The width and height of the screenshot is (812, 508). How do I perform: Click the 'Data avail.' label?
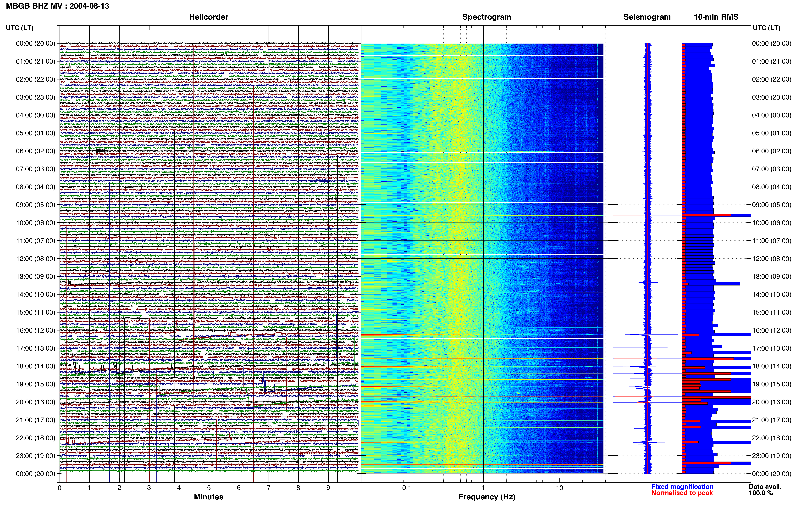[x=765, y=487]
